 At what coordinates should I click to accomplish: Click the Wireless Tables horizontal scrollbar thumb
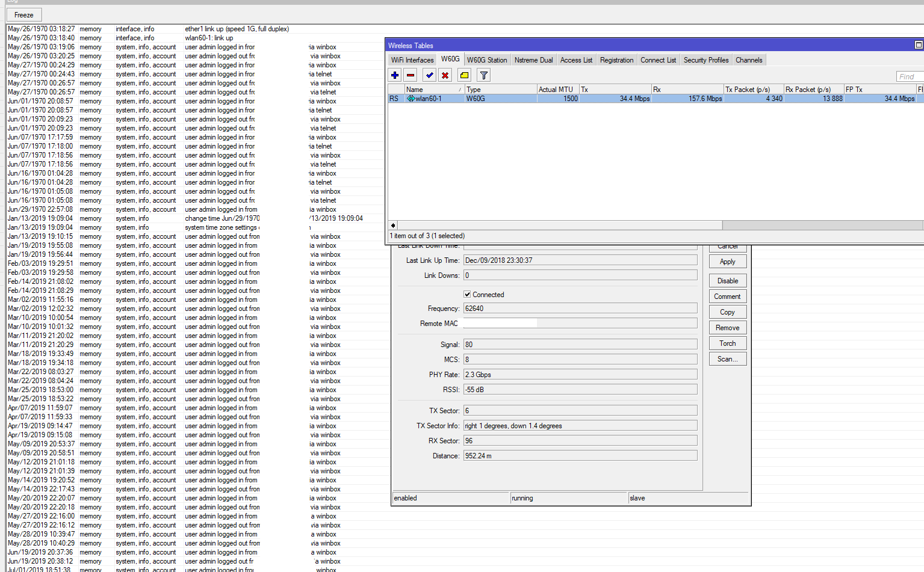coord(560,225)
